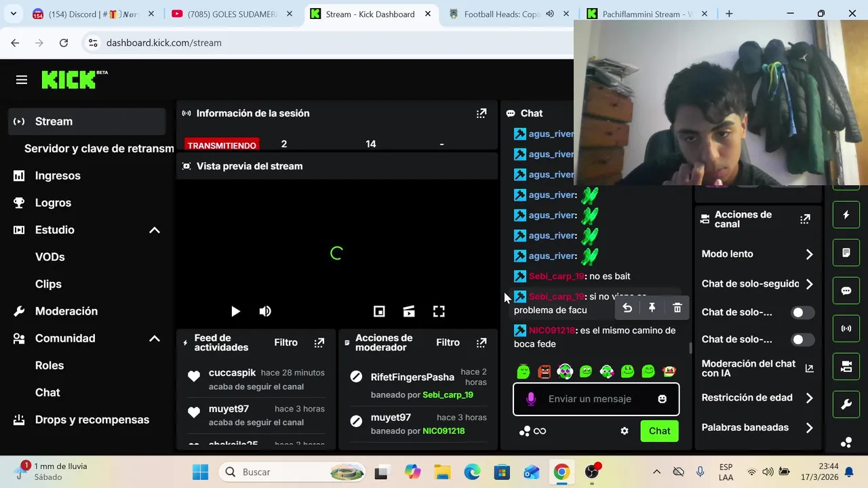868x488 pixels.
Task: Toggle the second 'Chat de solo-...' switch
Action: (803, 340)
